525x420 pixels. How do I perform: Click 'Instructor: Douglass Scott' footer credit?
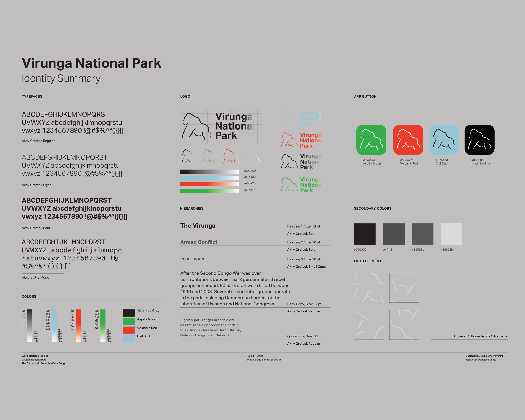(480, 360)
